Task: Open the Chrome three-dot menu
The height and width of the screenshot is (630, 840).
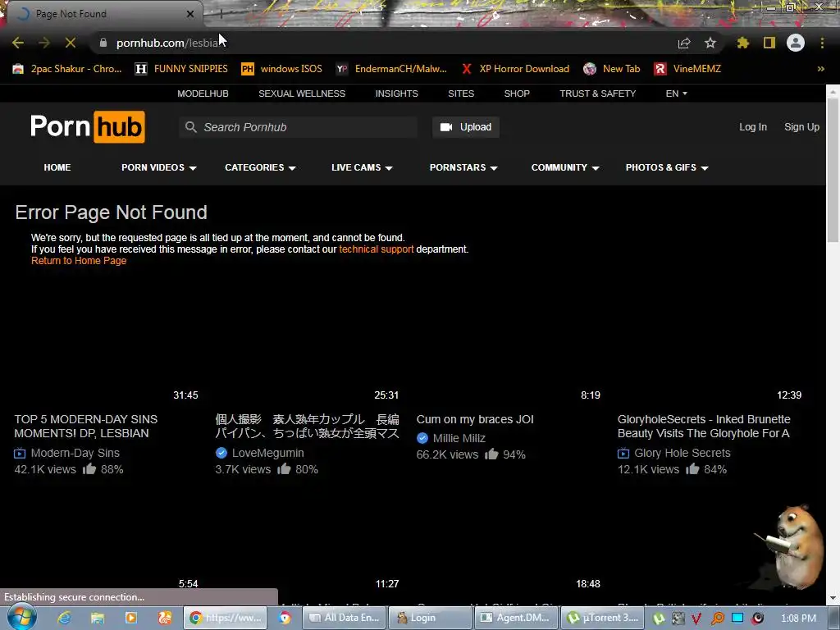Action: click(x=822, y=43)
